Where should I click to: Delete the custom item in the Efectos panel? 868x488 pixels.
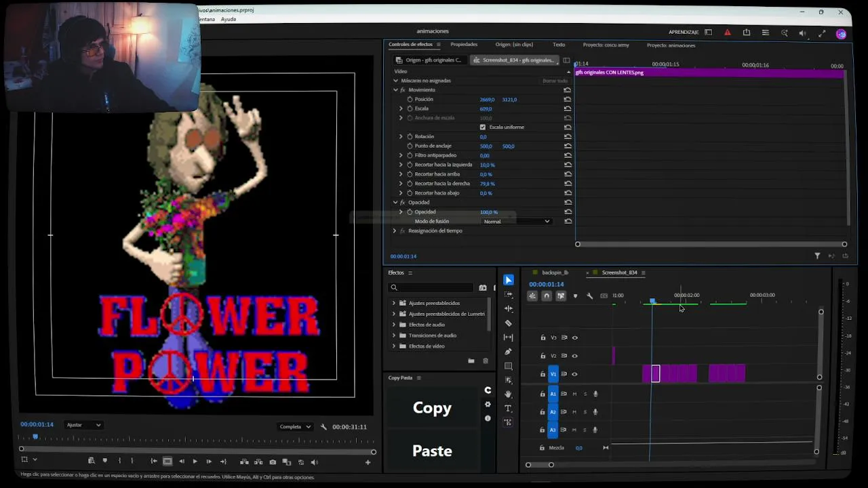[485, 361]
